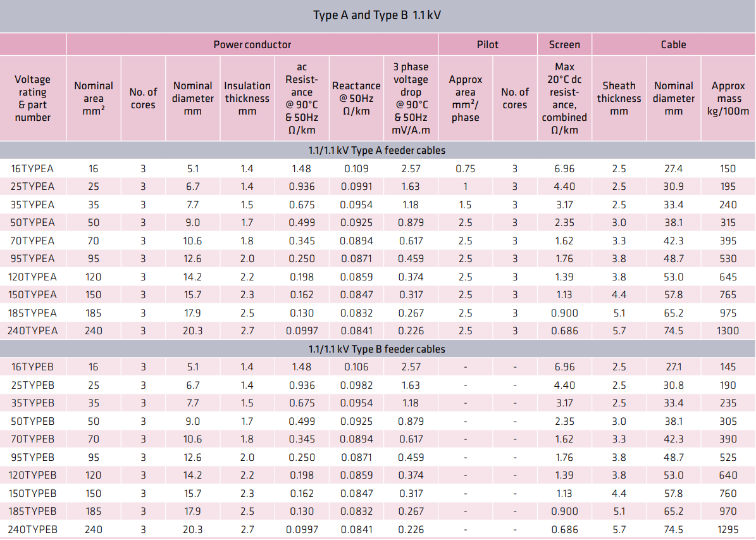Click approx mass 645 for 120TYPEA
756x540 pixels.
(728, 277)
